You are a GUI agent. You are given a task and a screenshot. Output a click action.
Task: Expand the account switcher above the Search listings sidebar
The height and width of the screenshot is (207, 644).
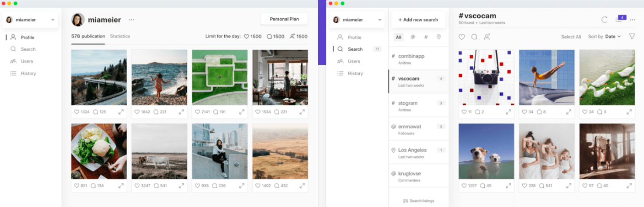[x=357, y=20]
